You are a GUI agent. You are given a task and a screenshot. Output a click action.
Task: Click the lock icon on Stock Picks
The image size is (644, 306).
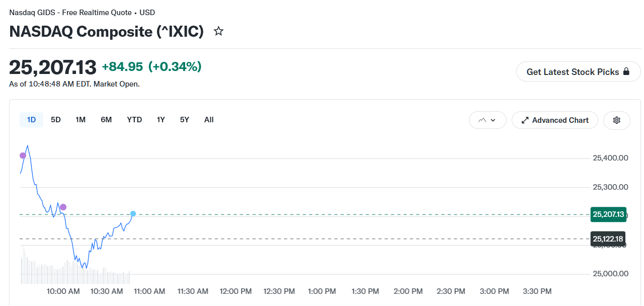point(626,71)
